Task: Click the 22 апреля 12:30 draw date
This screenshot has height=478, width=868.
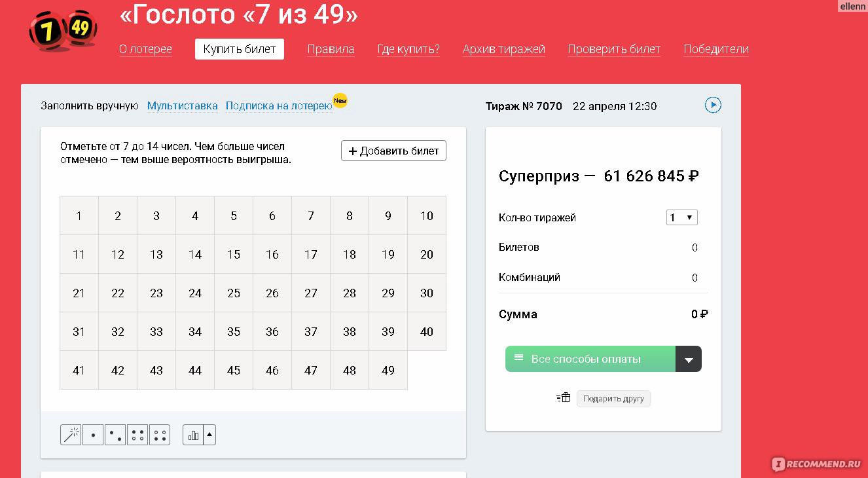Action: [615, 106]
